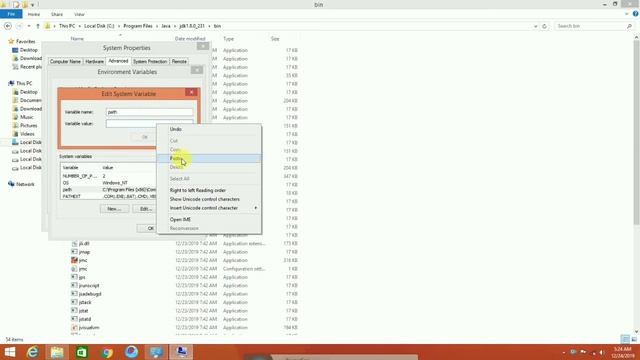The width and height of the screenshot is (640, 360).
Task: Select the path row in System variables
Action: tap(109, 190)
